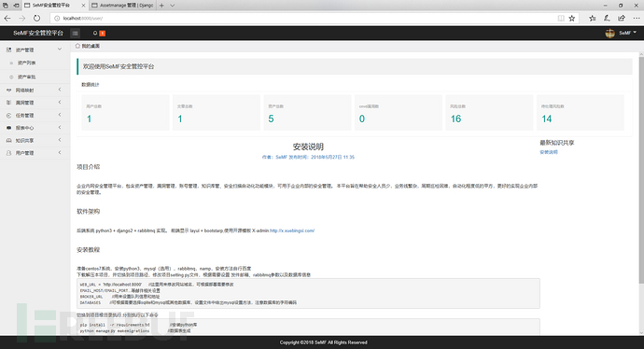
Task: Click the browser refresh button
Action: (x=36, y=18)
